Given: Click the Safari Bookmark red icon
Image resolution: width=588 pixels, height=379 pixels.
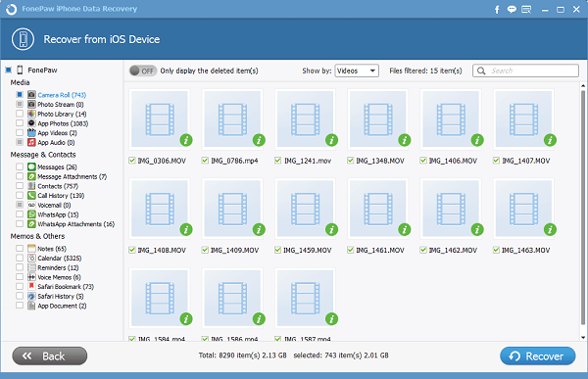Looking at the screenshot, I should [31, 286].
